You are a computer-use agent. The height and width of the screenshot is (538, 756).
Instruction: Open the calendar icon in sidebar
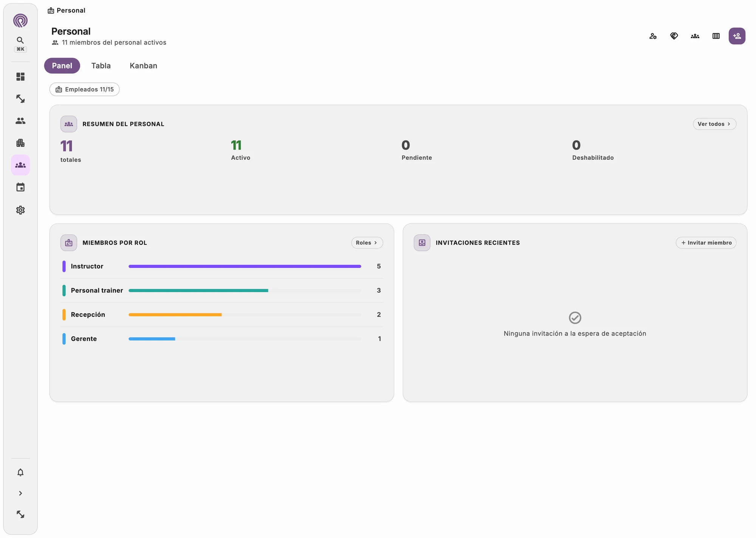20,187
